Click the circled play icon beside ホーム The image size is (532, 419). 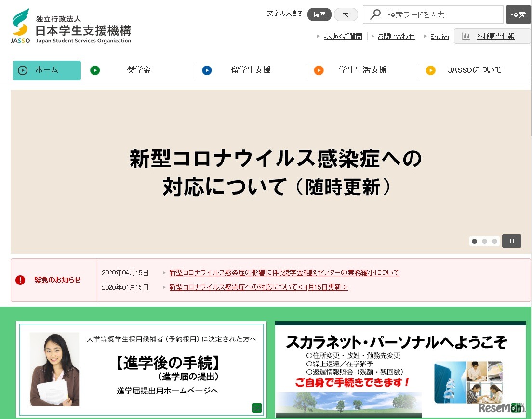click(23, 70)
